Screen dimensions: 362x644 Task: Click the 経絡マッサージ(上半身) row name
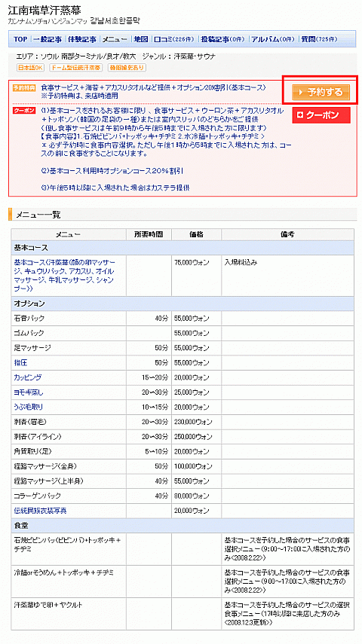(48, 481)
